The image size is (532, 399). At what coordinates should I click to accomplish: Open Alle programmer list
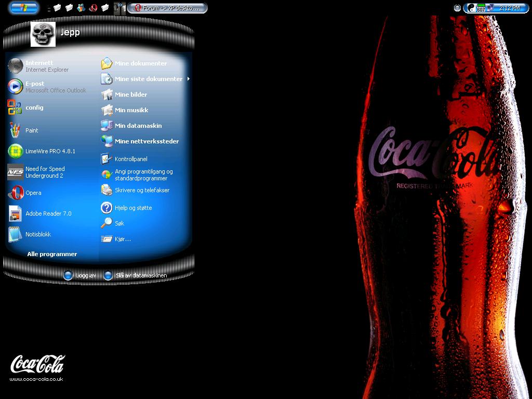(52, 254)
